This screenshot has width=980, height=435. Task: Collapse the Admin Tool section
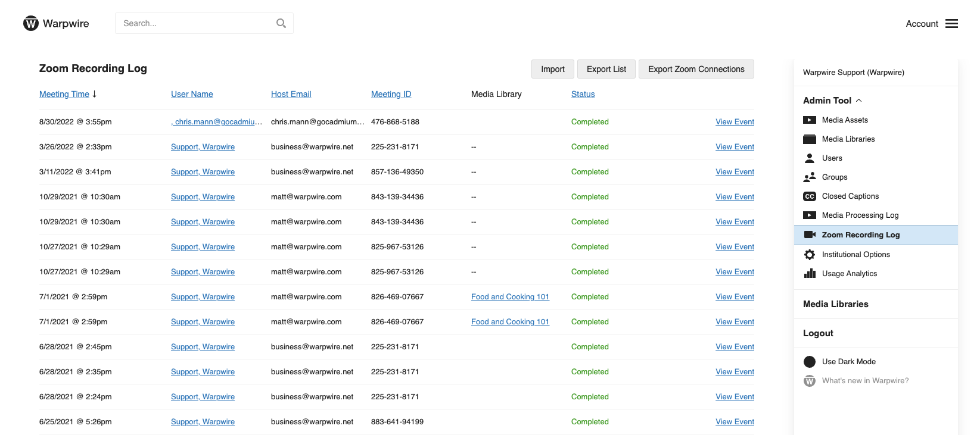pyautogui.click(x=833, y=101)
